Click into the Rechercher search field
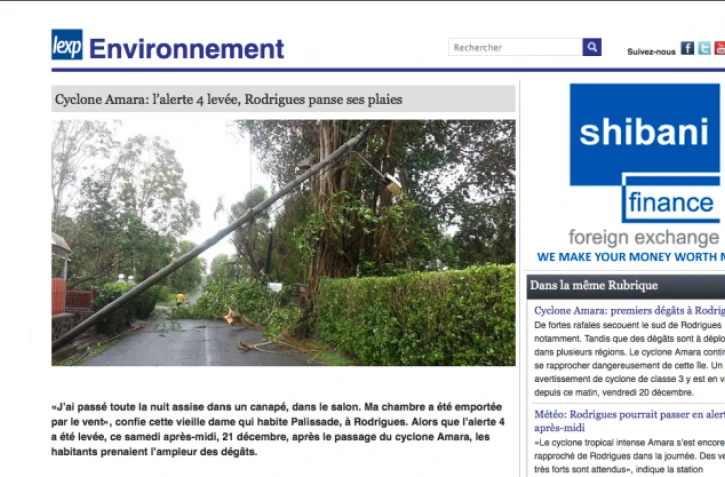This screenshot has height=477, width=725. pyautogui.click(x=515, y=47)
